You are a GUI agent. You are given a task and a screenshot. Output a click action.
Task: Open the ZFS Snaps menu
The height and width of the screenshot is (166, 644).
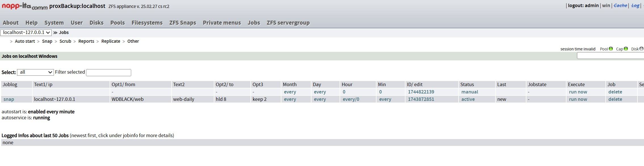[x=183, y=23]
